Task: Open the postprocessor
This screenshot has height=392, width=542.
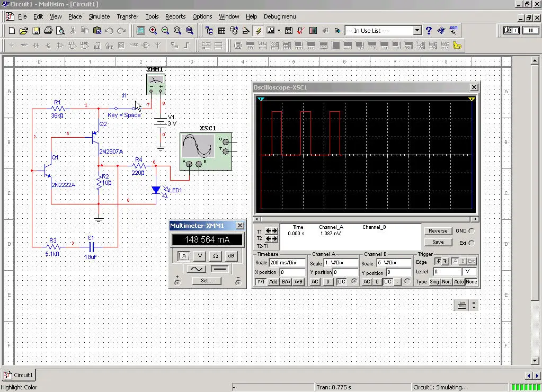Action: click(x=289, y=31)
